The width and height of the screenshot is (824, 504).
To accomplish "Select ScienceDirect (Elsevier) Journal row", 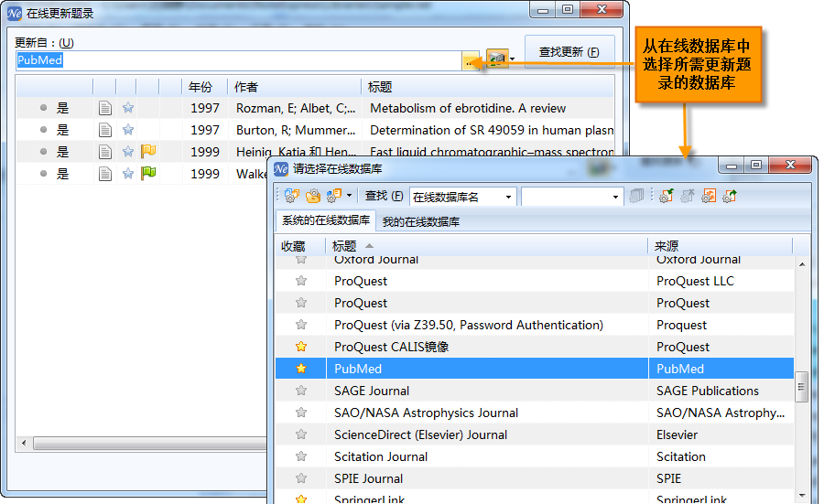I will pos(535,434).
